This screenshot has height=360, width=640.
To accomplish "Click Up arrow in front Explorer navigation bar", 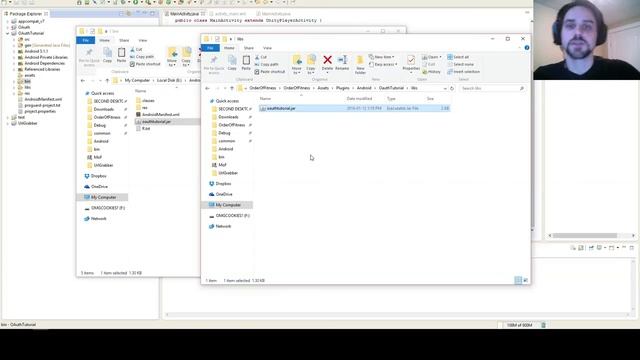I will pos(232,88).
